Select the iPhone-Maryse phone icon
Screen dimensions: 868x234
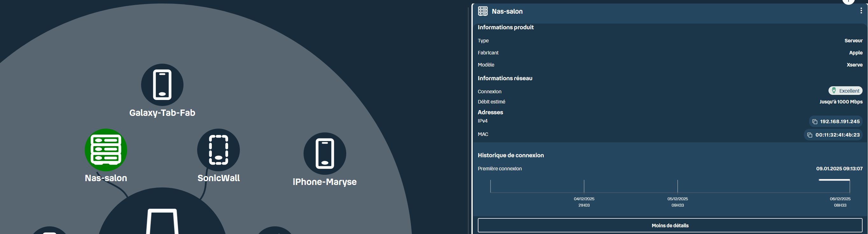tap(325, 153)
